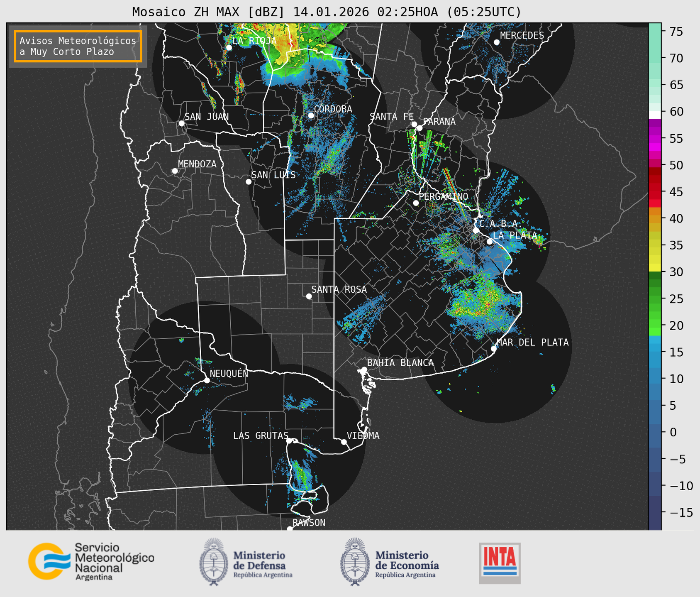Click the white 60 dBZ color band
This screenshot has height=597, width=700.
pyautogui.click(x=655, y=115)
